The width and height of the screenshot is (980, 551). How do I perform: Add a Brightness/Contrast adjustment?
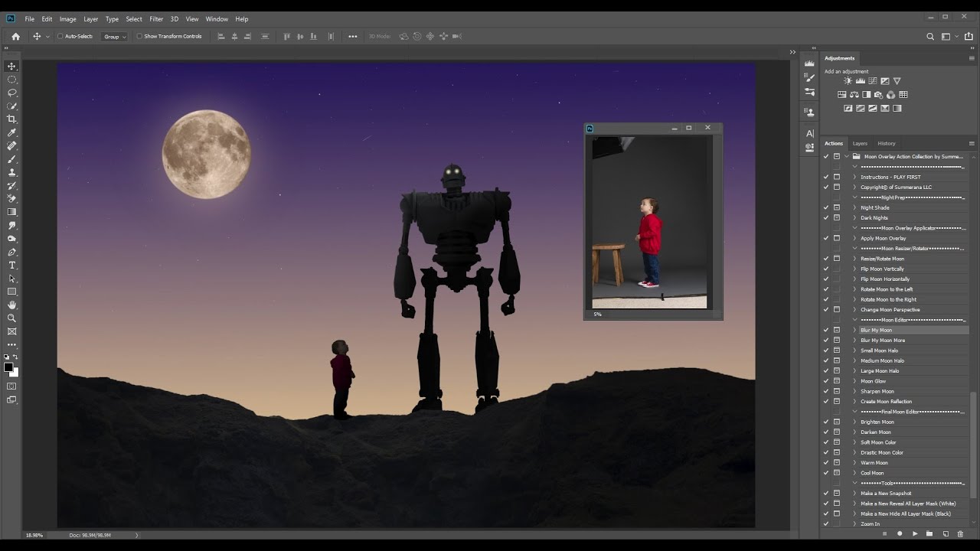point(848,81)
